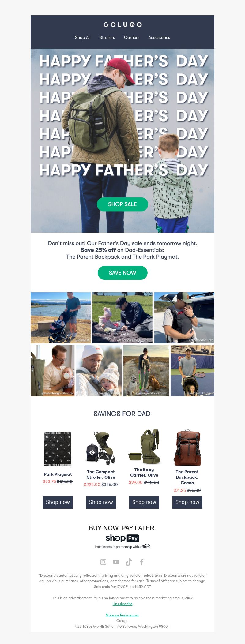Image resolution: width=245 pixels, height=644 pixels.
Task: Open the Instagram social icon
Action: coord(103,562)
